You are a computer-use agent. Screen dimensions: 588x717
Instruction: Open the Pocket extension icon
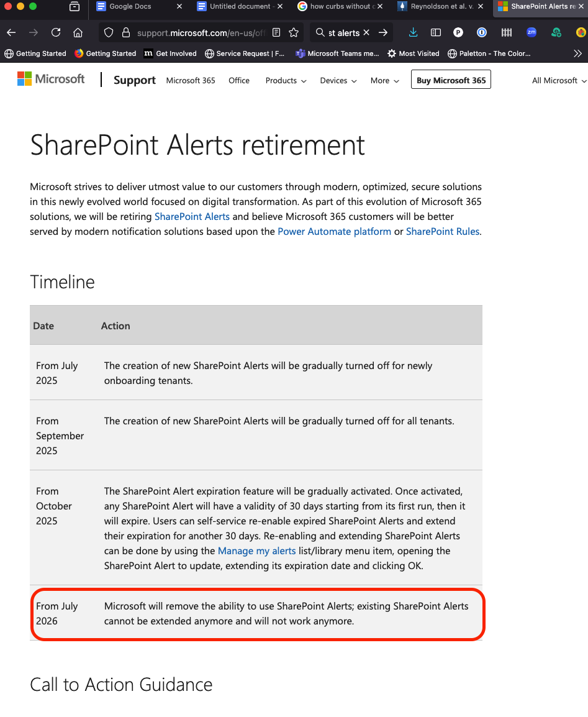(x=458, y=32)
